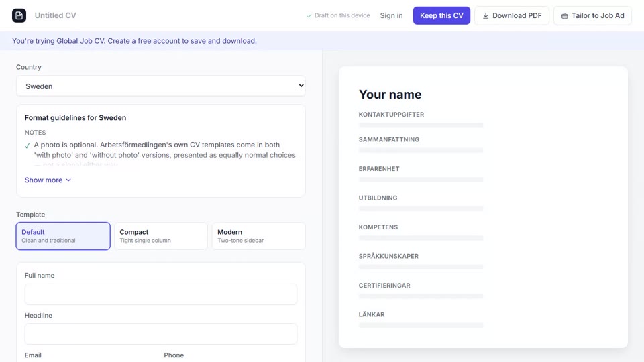Viewport: 644px width, 362px height.
Task: Focus the Headline input field
Action: click(161, 334)
